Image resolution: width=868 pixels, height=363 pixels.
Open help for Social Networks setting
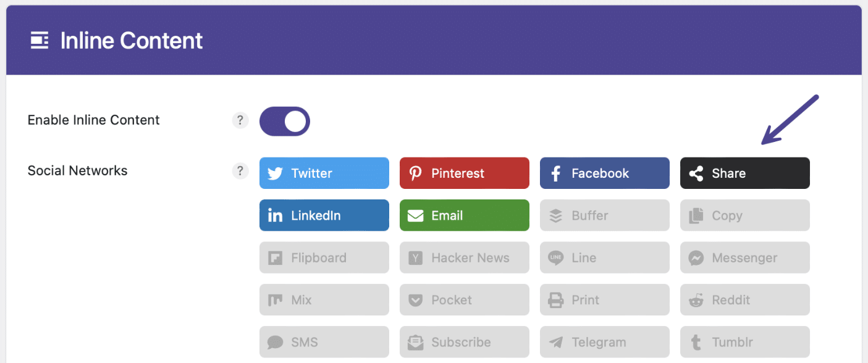tap(240, 171)
